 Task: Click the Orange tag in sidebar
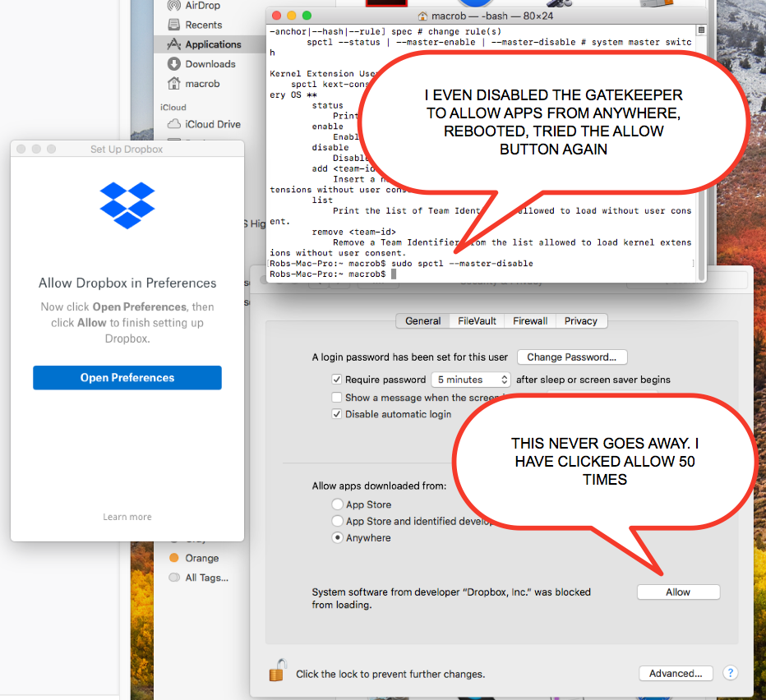(x=201, y=558)
